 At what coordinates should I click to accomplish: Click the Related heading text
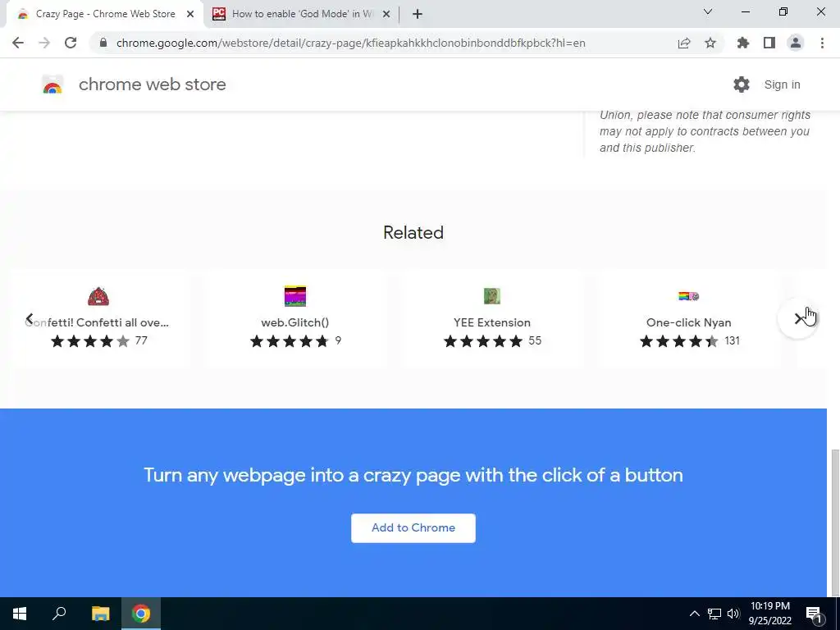tap(413, 232)
